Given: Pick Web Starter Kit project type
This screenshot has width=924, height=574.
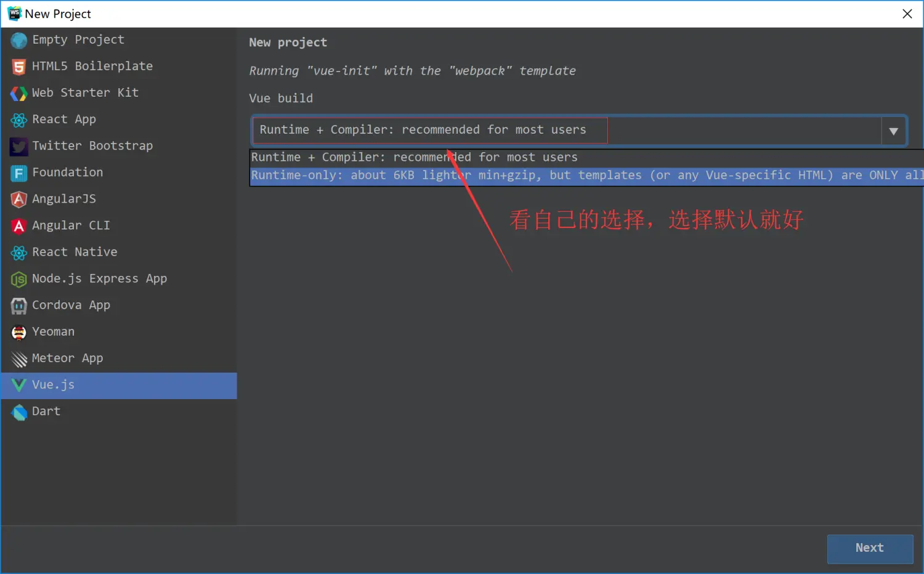Looking at the screenshot, I should coord(119,92).
